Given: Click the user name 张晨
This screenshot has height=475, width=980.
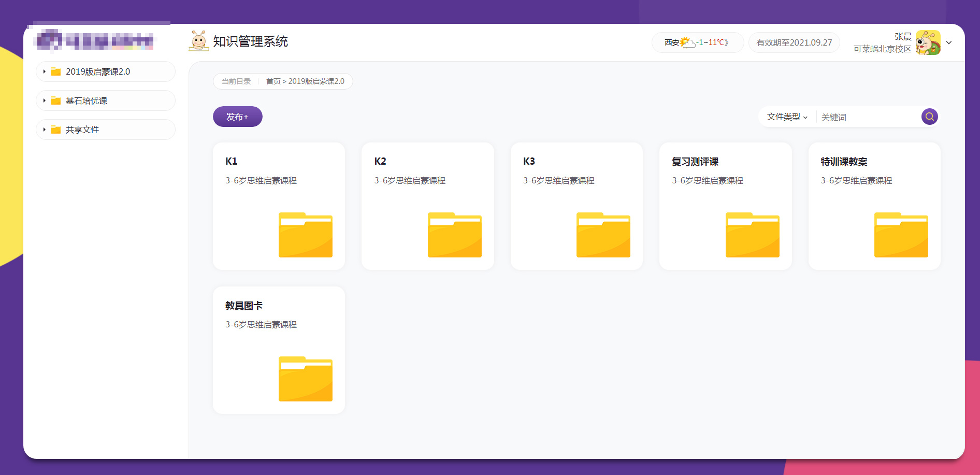Looking at the screenshot, I should click(x=903, y=36).
